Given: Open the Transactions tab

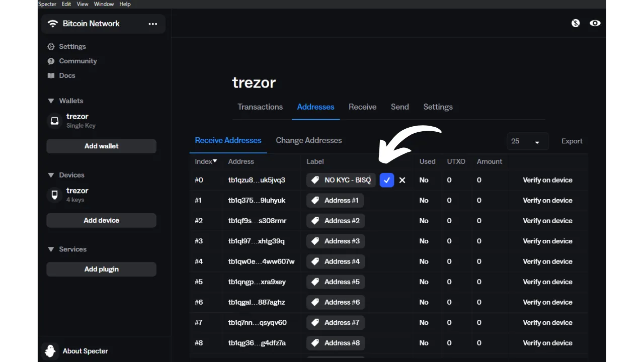Looking at the screenshot, I should click(260, 107).
